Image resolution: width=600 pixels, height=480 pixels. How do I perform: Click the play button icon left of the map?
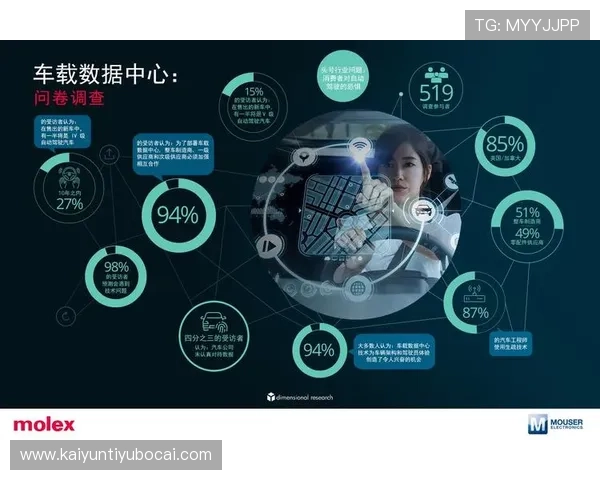[267, 246]
